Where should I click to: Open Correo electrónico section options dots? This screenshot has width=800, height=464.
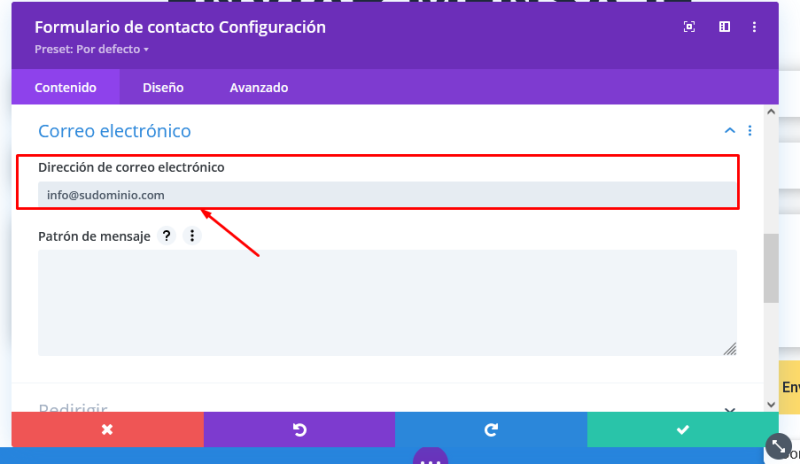[x=750, y=131]
